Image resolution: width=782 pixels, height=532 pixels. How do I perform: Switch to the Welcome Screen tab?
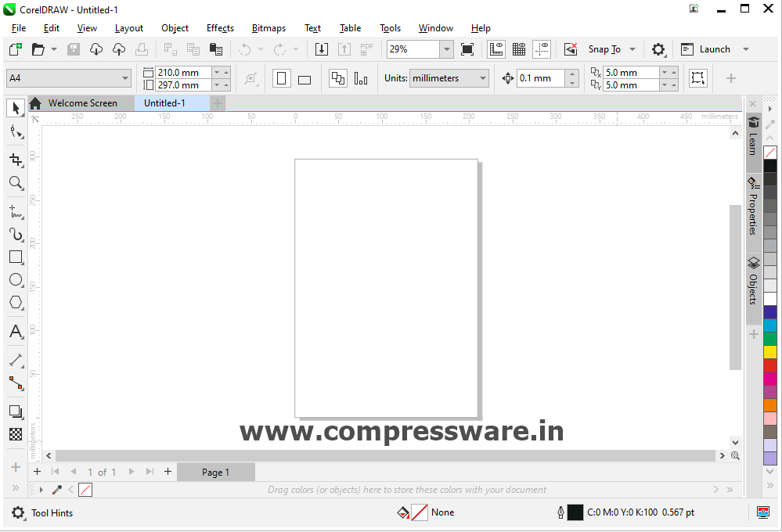click(81, 103)
